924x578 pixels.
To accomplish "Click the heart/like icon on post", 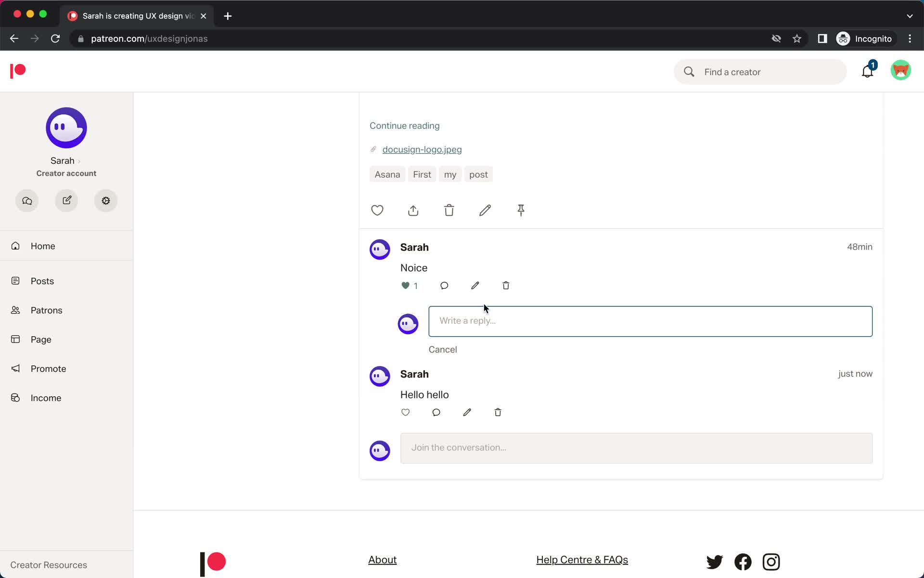I will [378, 210].
